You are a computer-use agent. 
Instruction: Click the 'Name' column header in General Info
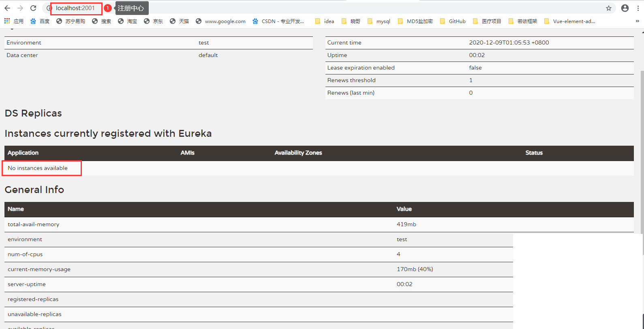pyautogui.click(x=16, y=209)
